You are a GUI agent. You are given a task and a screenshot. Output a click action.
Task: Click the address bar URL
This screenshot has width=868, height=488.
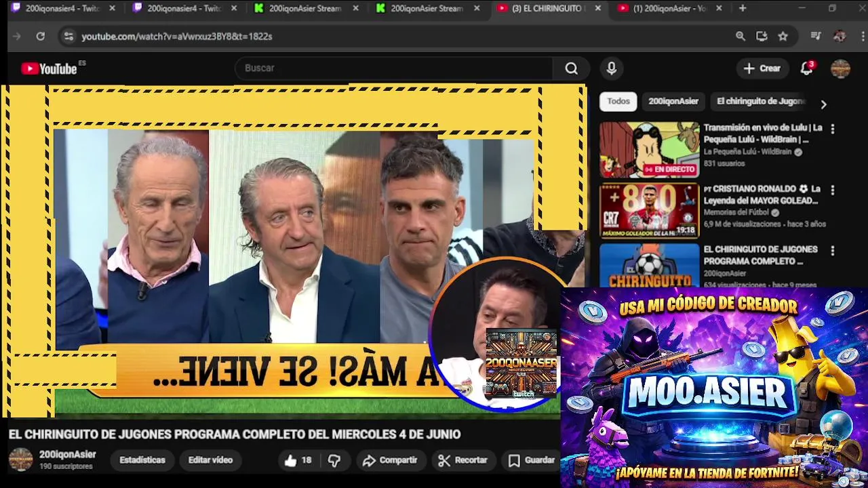click(176, 37)
